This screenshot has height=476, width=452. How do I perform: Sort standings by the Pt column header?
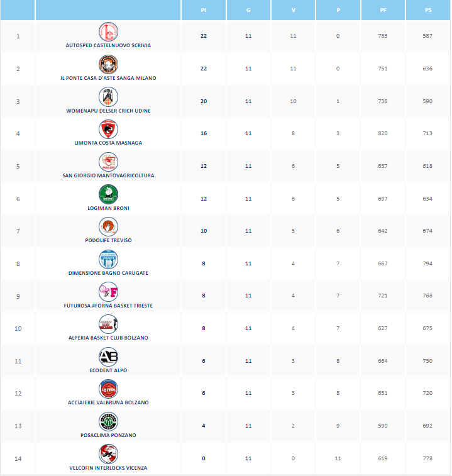tap(204, 11)
